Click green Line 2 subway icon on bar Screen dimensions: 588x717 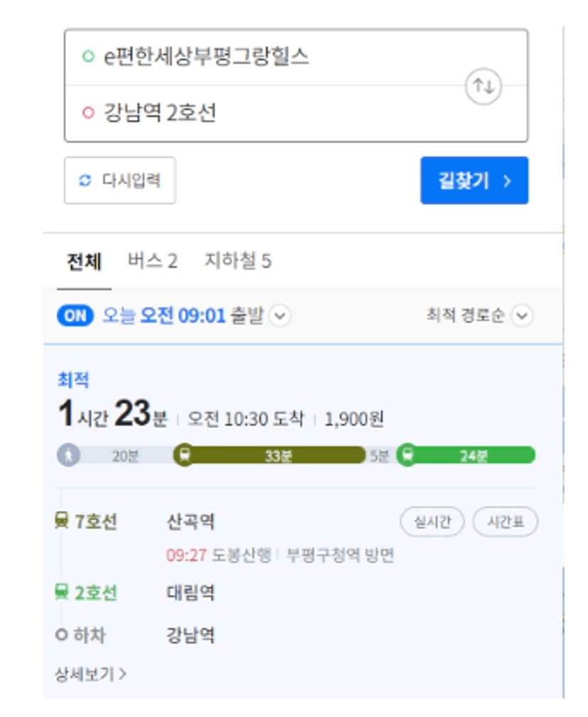[407, 455]
